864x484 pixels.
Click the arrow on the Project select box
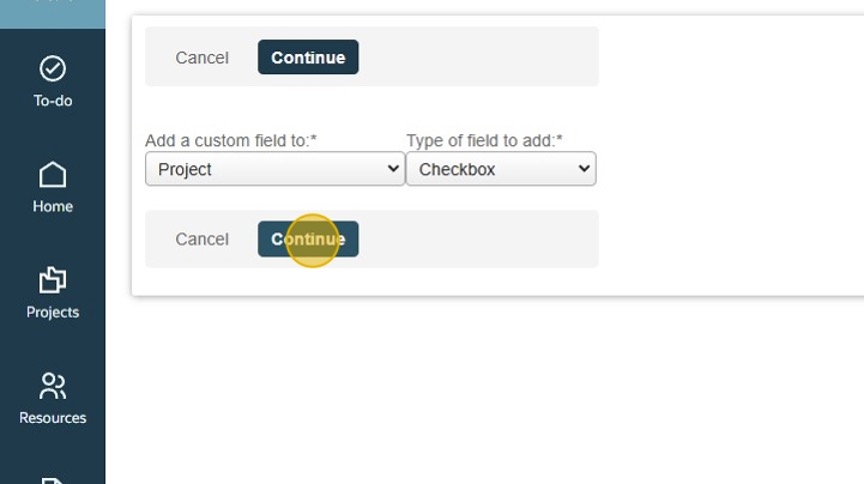pos(392,169)
